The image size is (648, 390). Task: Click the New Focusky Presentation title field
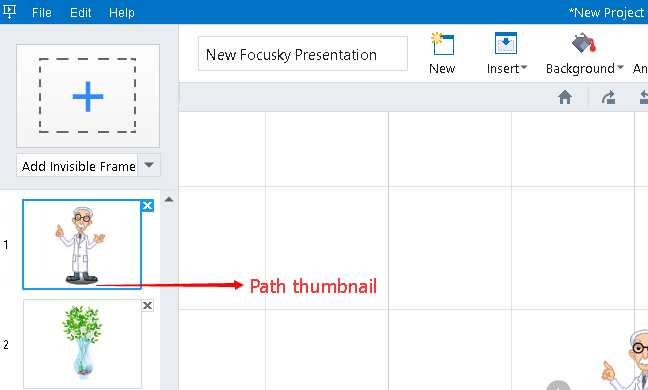click(303, 54)
